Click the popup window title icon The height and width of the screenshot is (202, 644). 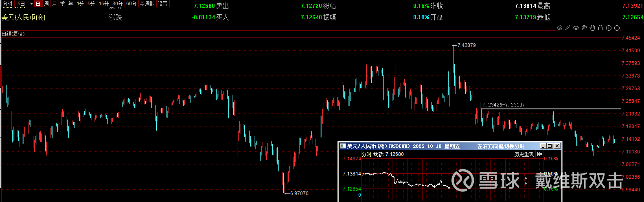click(343, 146)
